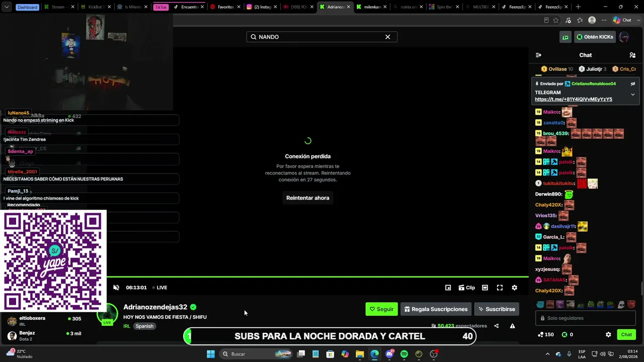Screen dimensions: 644x362
Task: Open a new browser tab
Action: pyautogui.click(x=578, y=7)
